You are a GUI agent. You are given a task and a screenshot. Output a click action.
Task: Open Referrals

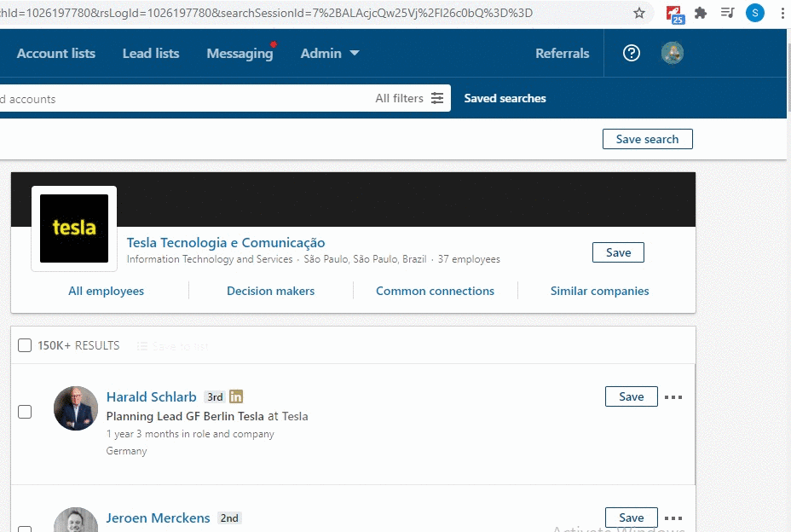point(562,53)
